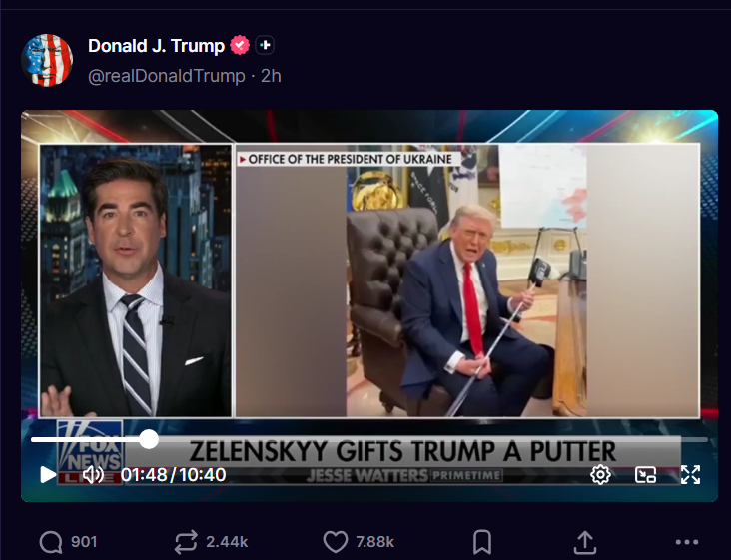Mute the video using the speaker icon
This screenshot has height=560, width=731.
pyautogui.click(x=93, y=475)
